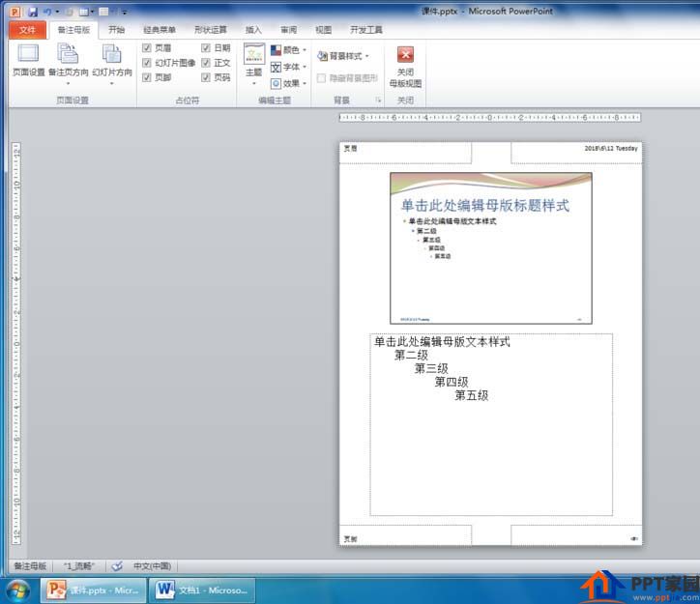Expand the 主题 dropdown arrow
Image resolution: width=700 pixels, height=604 pixels.
click(254, 83)
